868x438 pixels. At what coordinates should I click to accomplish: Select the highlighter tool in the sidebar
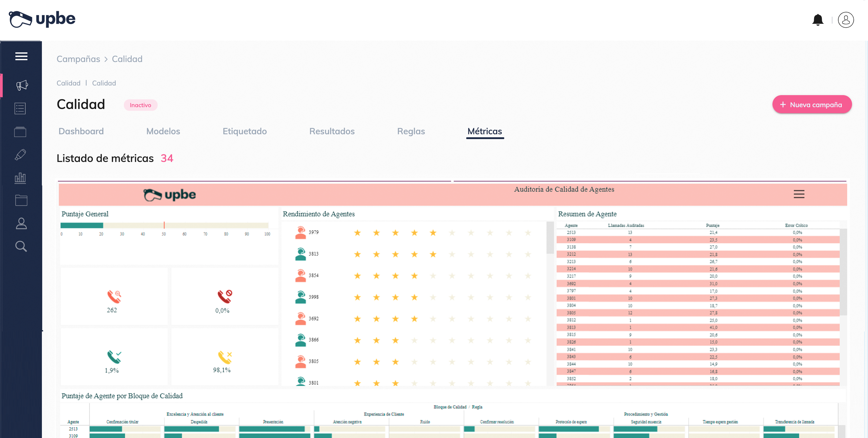coord(20,154)
